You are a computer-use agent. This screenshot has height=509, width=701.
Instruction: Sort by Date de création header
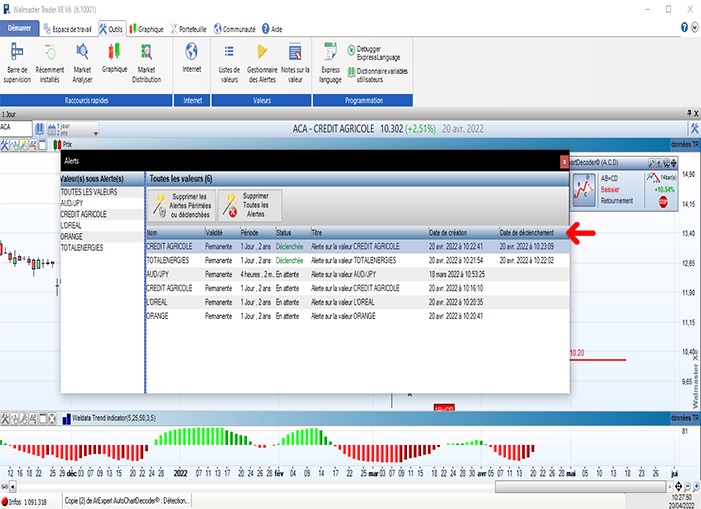point(463,233)
